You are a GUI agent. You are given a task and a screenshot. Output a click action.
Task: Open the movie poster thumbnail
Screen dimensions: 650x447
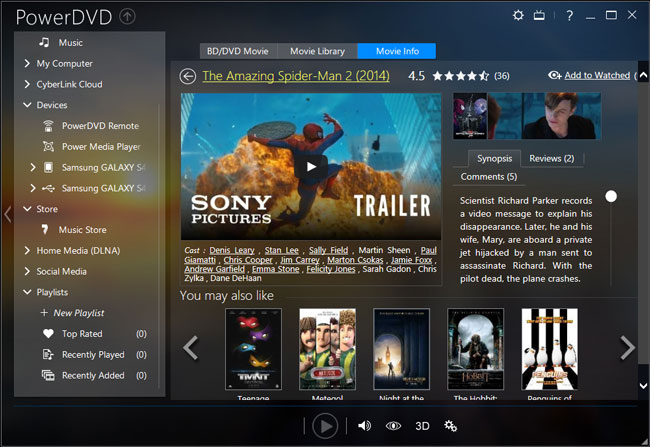click(470, 116)
